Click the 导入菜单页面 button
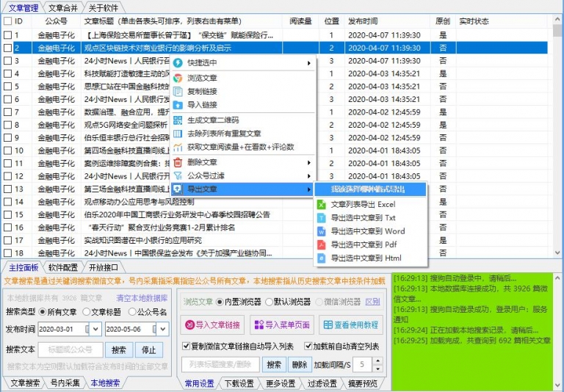This screenshot has height=392, width=564. 282,325
